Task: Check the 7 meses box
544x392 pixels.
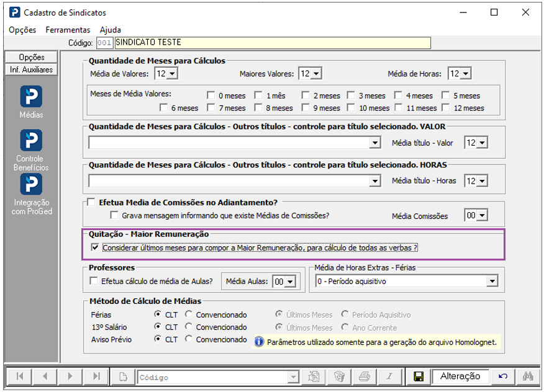Action: point(211,108)
